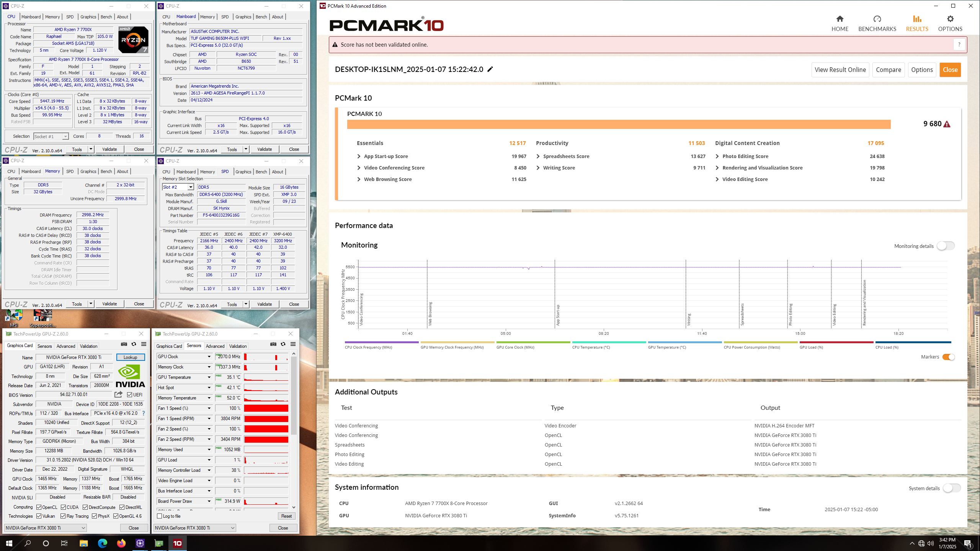Click the pencil icon to rename the result
This screenshot has height=551, width=980.
(x=490, y=69)
